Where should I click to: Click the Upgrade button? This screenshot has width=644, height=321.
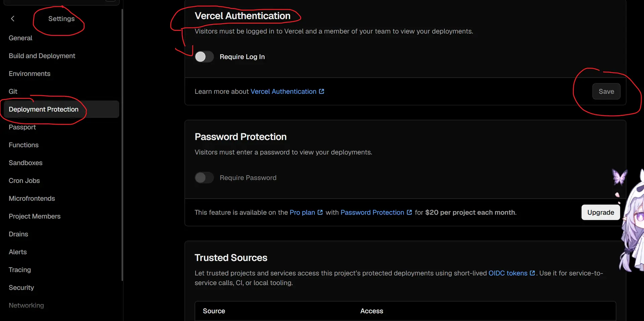pos(600,212)
